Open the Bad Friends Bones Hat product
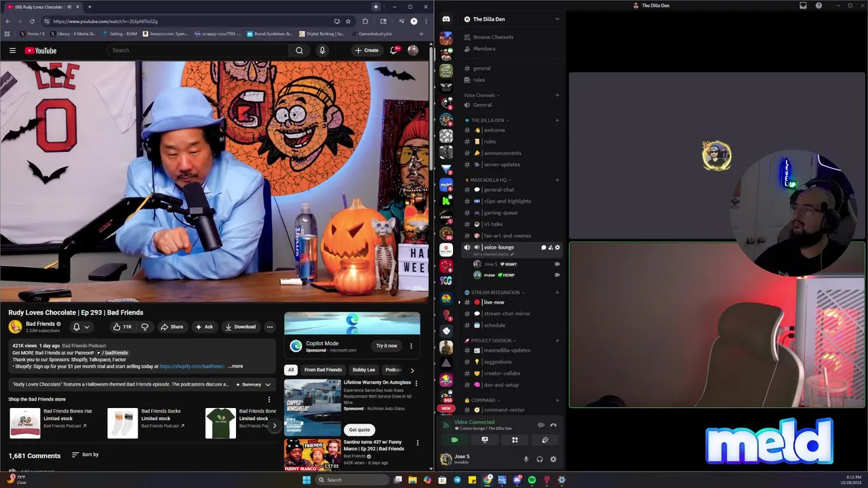Image resolution: width=868 pixels, height=488 pixels. pos(52,423)
